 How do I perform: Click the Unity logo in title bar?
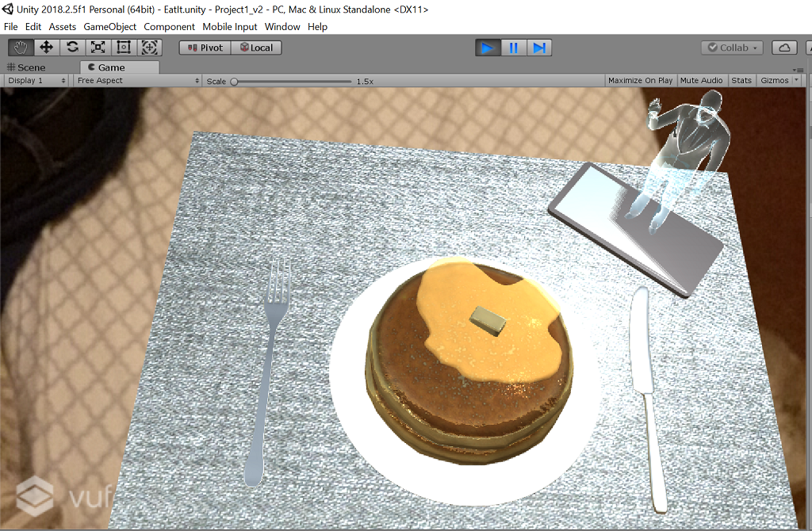point(8,10)
